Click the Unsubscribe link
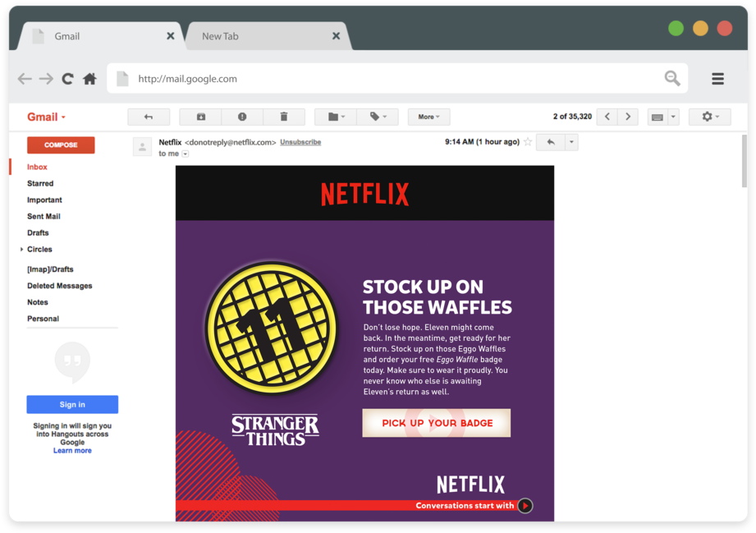The image size is (756, 533). [x=300, y=142]
